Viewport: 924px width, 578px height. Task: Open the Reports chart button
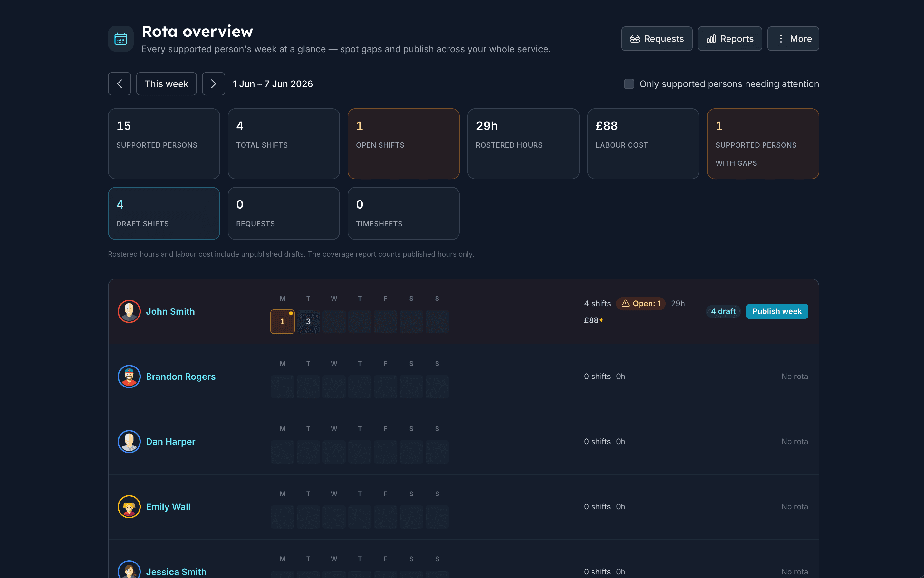730,39
